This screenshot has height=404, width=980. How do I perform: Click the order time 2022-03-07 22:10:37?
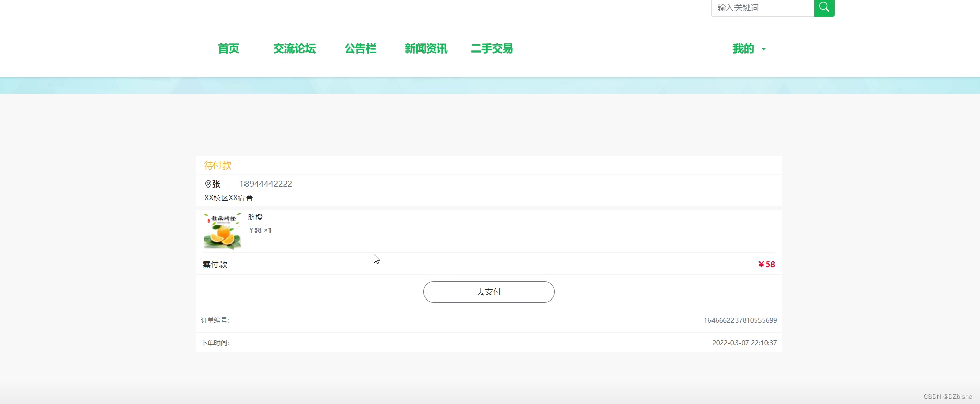pos(744,343)
